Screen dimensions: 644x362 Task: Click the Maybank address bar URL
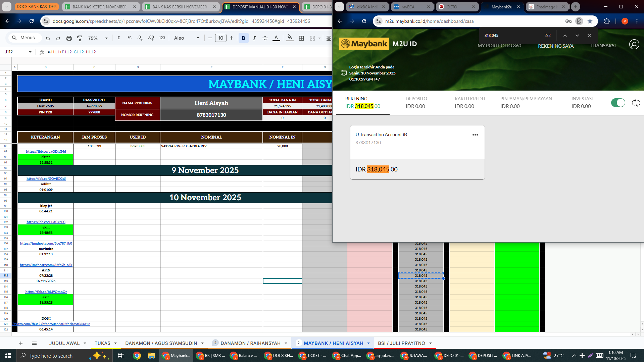tap(429, 21)
